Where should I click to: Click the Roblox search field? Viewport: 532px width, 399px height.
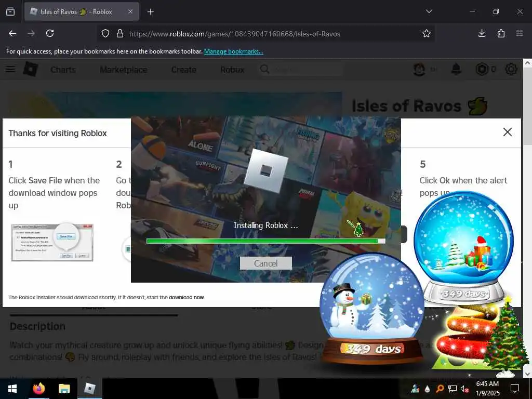pyautogui.click(x=301, y=70)
